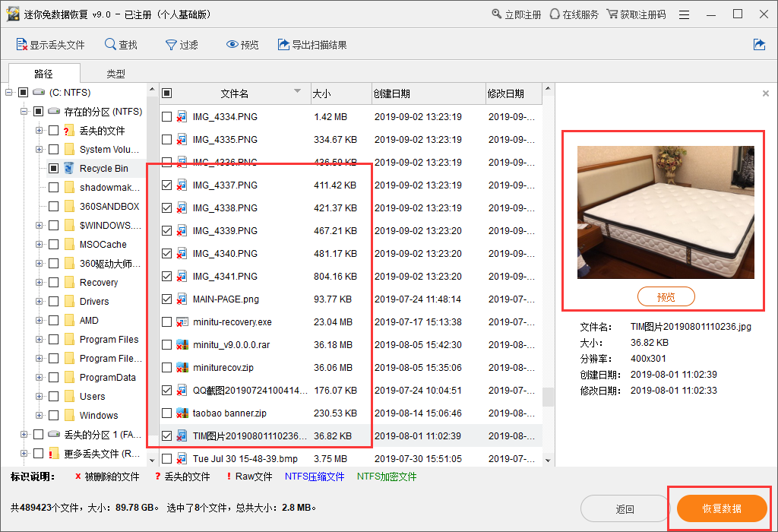Collapse the existing partition (存在的分区) node
The image size is (778, 532).
click(24, 111)
